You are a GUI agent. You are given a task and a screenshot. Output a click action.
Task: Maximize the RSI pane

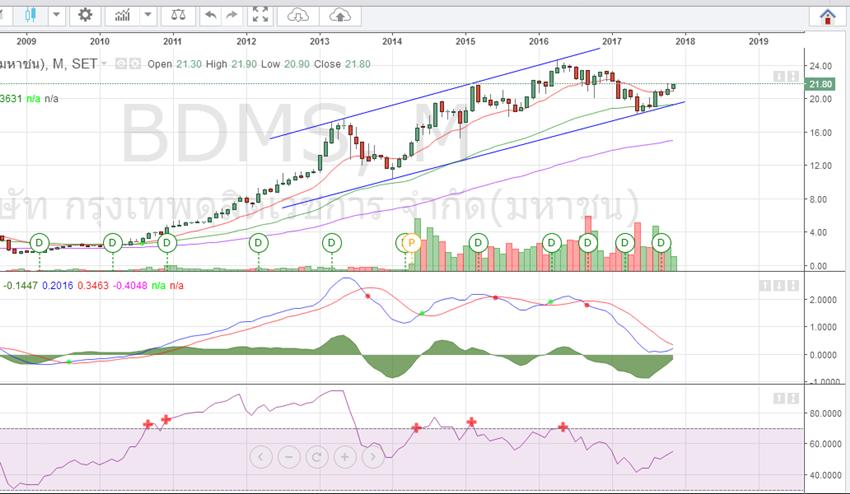pos(793,399)
